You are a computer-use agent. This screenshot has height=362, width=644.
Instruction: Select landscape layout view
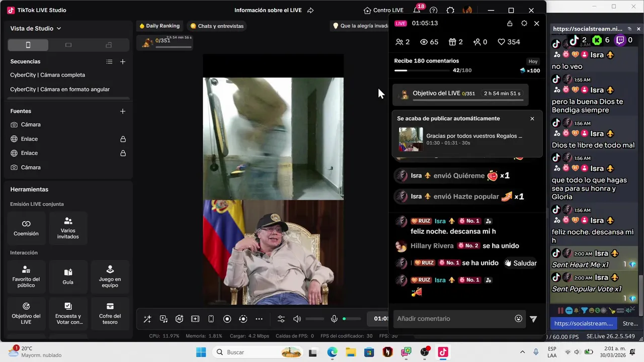[68, 45]
